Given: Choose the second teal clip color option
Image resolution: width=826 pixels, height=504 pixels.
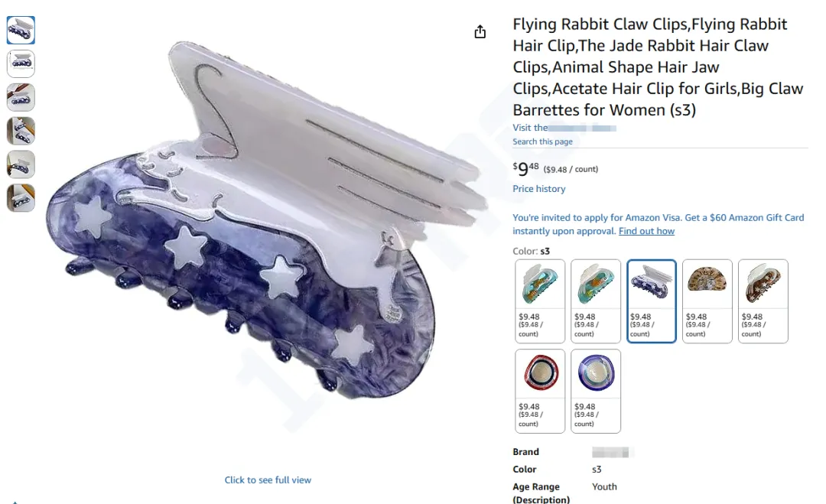Looking at the screenshot, I should click(x=596, y=301).
